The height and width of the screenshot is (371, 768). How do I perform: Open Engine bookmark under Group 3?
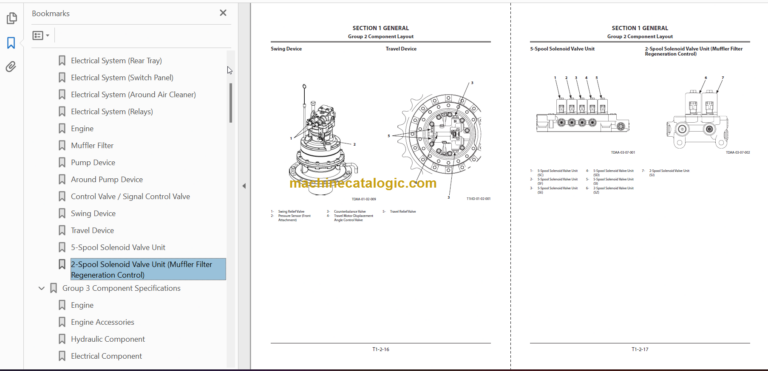coord(82,305)
